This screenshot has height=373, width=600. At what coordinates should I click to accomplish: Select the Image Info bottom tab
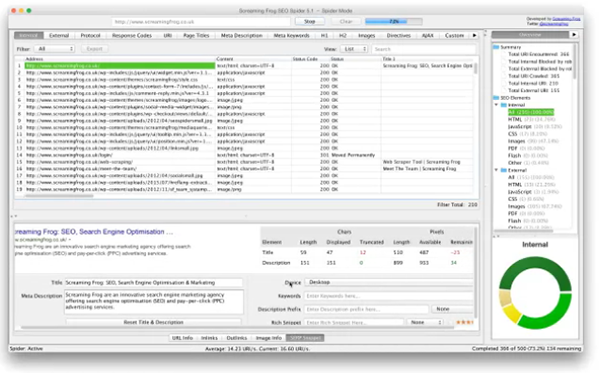(269, 338)
